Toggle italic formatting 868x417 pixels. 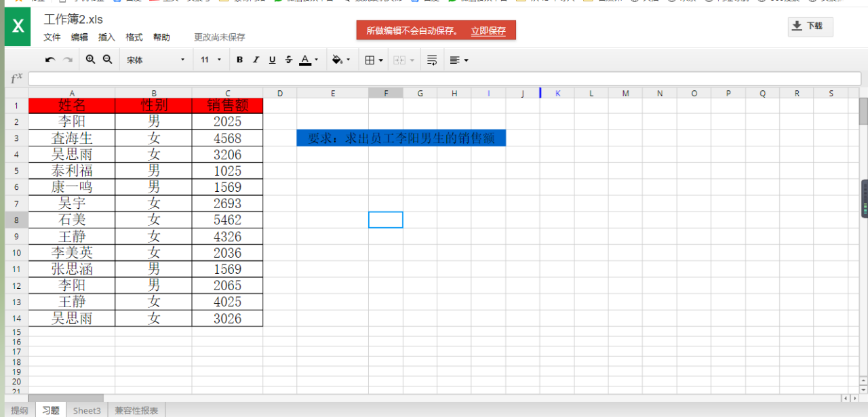[256, 60]
